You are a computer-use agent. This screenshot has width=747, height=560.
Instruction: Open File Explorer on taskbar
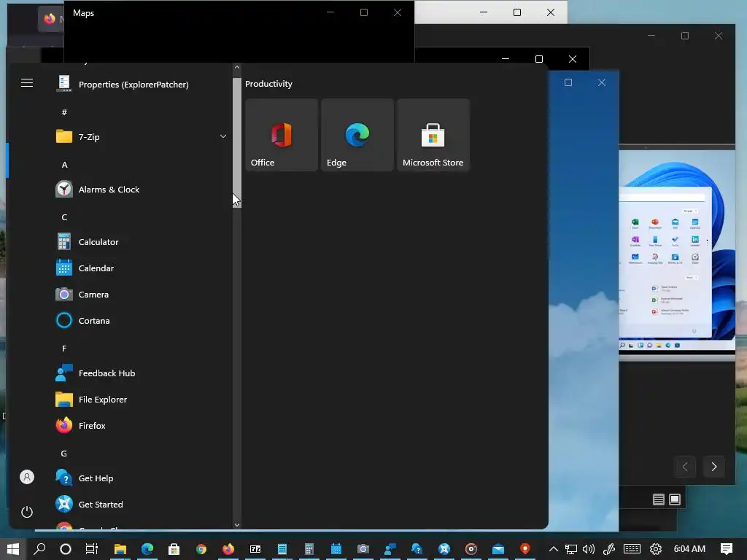[x=120, y=549]
